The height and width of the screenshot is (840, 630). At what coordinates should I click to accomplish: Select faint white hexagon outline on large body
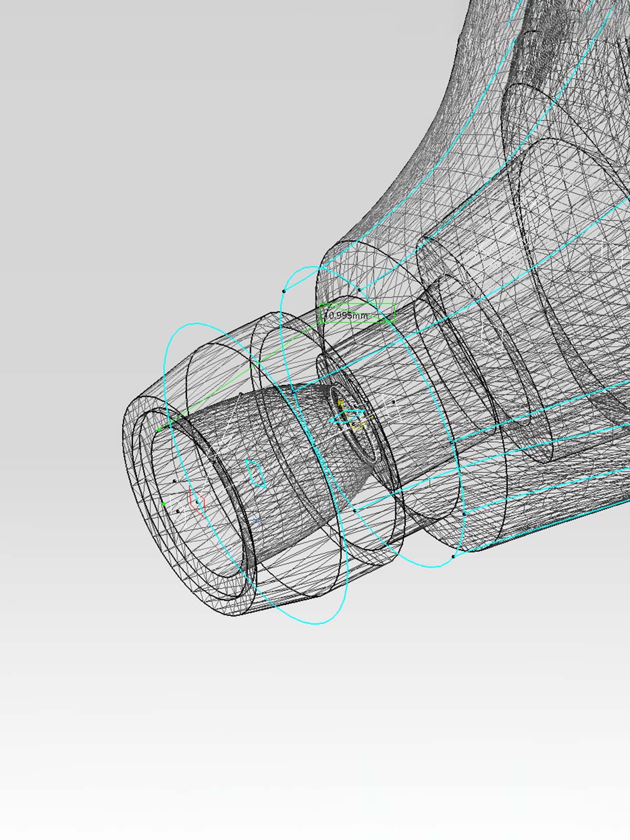492,335
